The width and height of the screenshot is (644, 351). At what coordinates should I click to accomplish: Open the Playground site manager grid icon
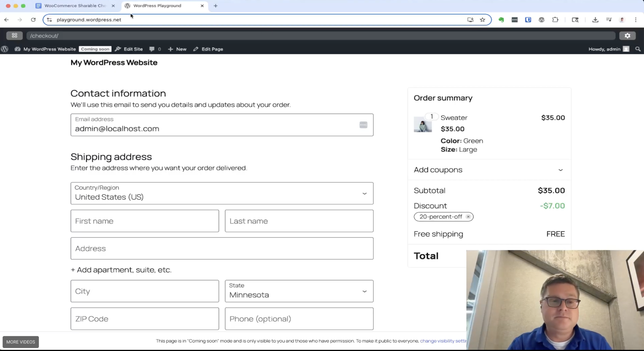click(x=14, y=35)
